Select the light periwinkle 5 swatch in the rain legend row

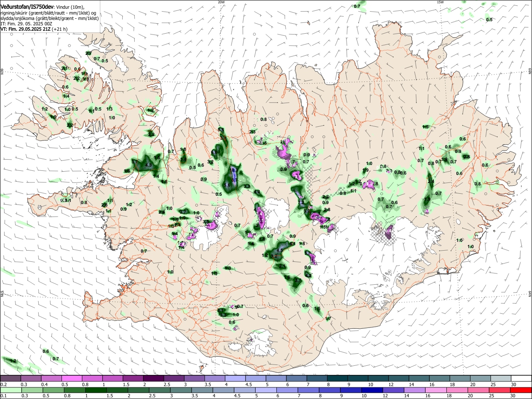pyautogui.click(x=266, y=390)
